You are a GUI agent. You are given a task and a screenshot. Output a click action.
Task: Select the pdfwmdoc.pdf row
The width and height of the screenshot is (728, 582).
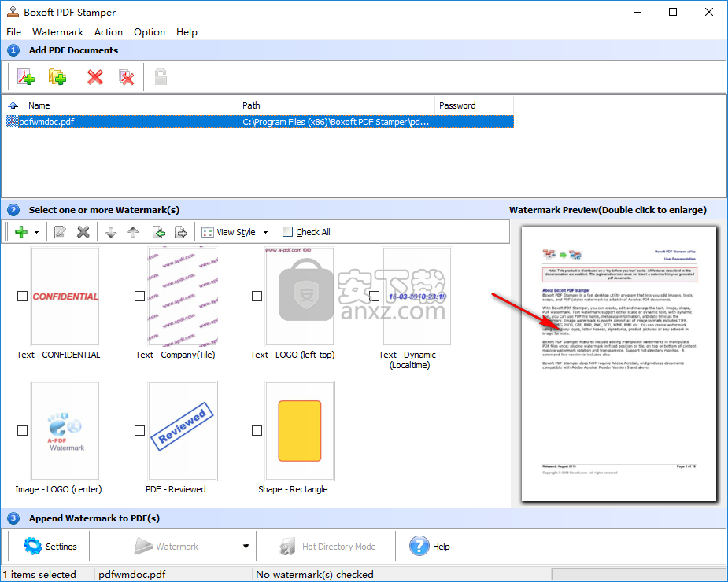[x=259, y=122]
